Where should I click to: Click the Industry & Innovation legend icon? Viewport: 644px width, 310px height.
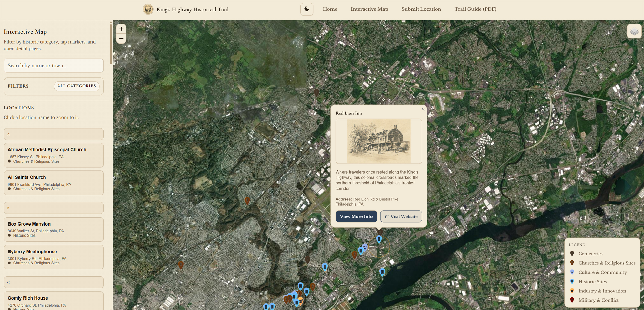pyautogui.click(x=572, y=291)
